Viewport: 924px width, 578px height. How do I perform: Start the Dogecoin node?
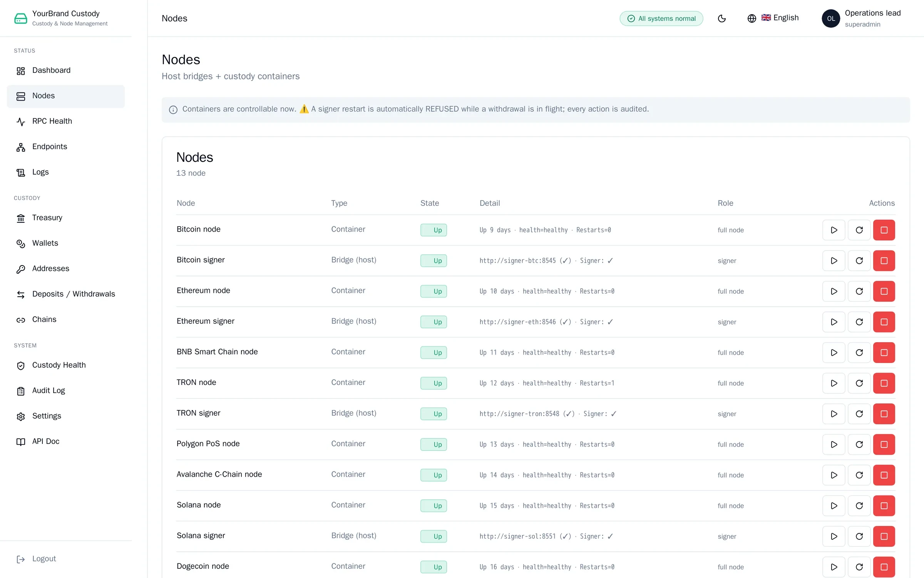(x=834, y=567)
